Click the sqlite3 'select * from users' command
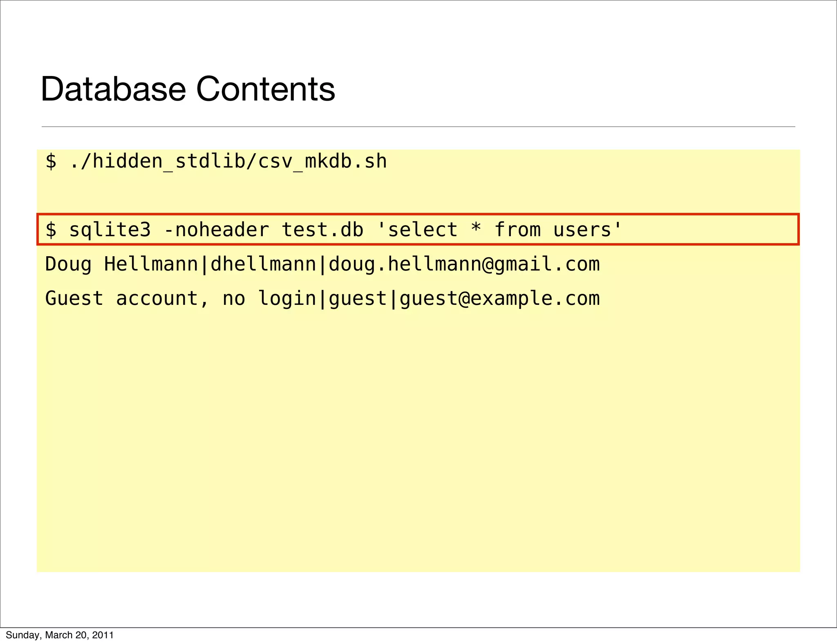The image size is (837, 644). (418, 229)
